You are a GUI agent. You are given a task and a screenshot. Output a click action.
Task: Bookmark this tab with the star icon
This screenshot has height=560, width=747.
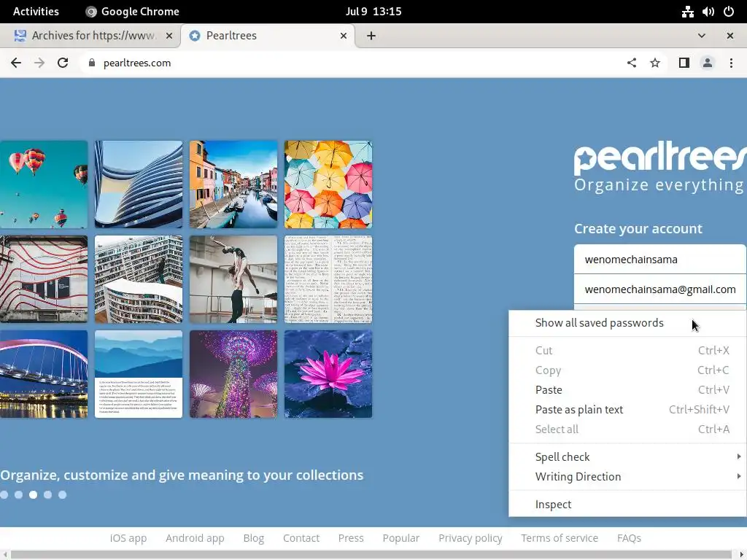(655, 63)
